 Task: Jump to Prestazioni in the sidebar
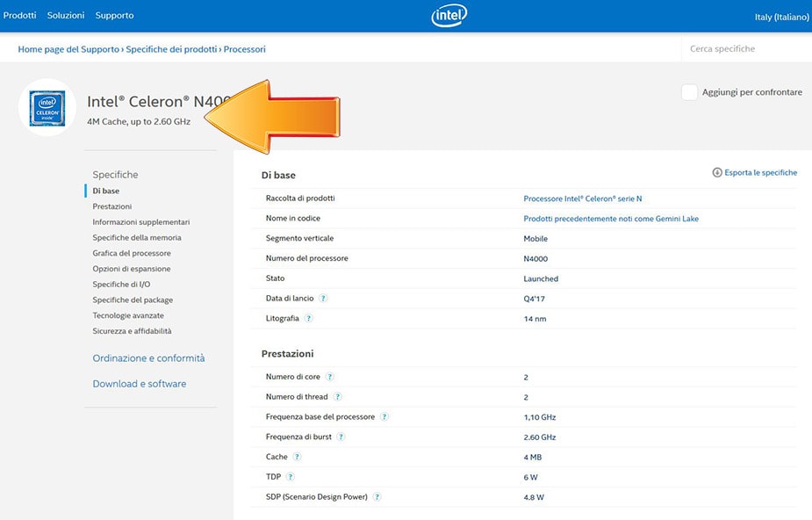(x=111, y=206)
